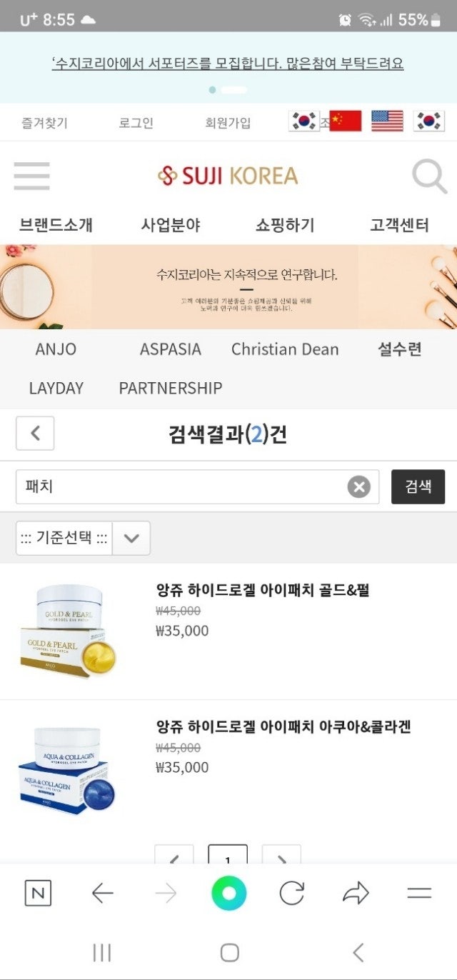Expand the 기준선택 sort dropdown arrow
This screenshot has width=457, height=980.
131,538
